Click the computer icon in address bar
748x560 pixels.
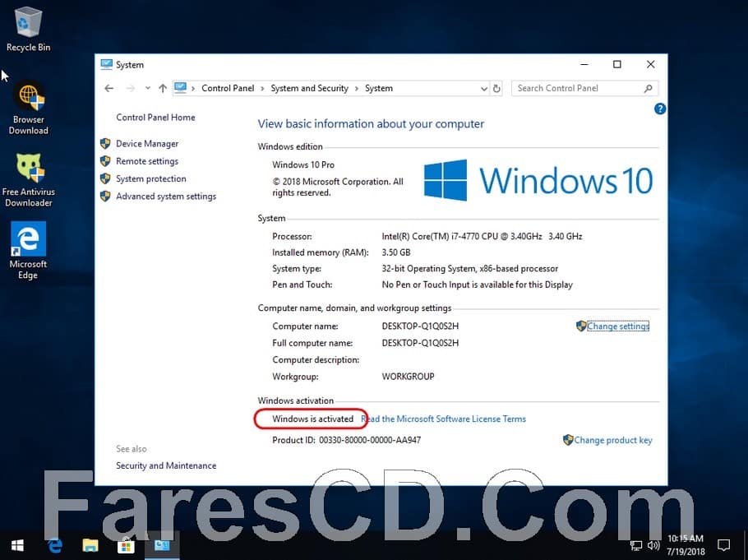(x=180, y=88)
